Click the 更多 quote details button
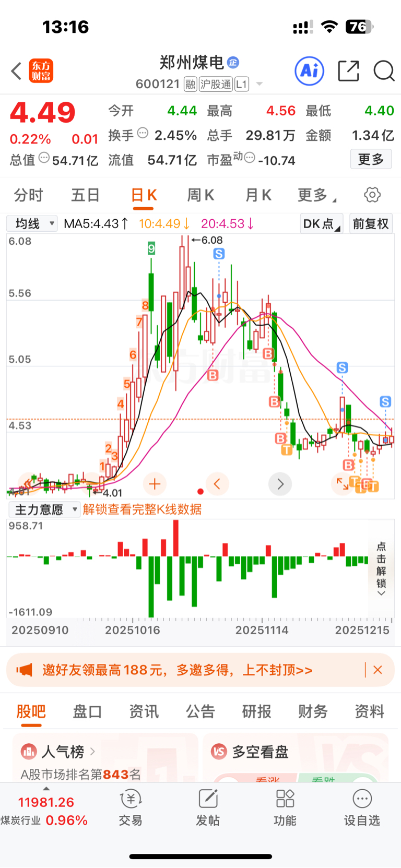Screen dimensions: 401x868 pos(371,159)
